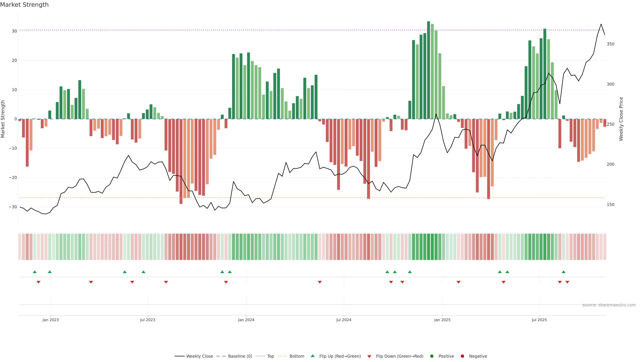This screenshot has width=644, height=362.
Task: Click the dark red Negative circle legend icon
Action: point(462,356)
